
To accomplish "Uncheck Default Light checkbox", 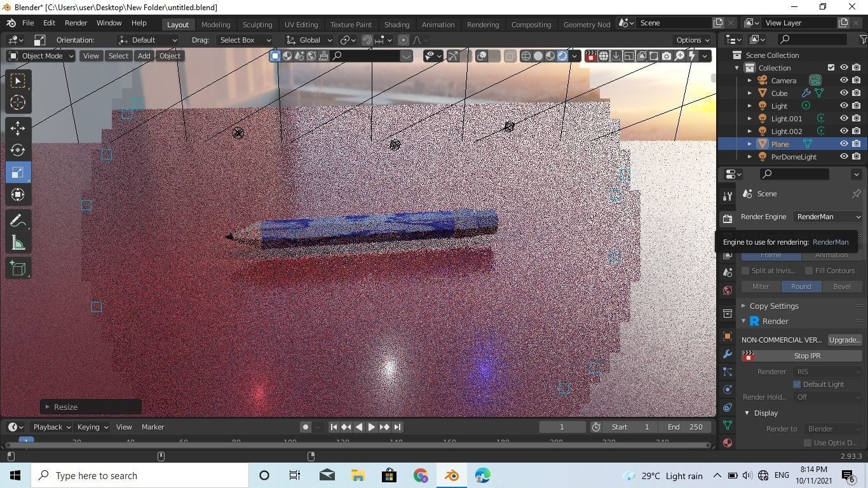I will pyautogui.click(x=797, y=384).
